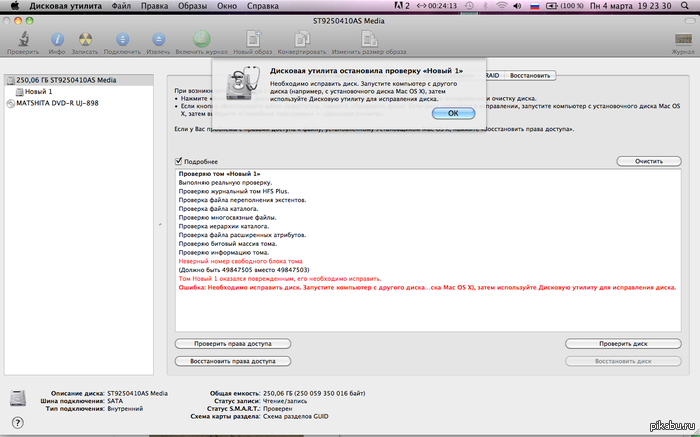Click the blue Инфо toolbar icon

pyautogui.click(x=57, y=37)
